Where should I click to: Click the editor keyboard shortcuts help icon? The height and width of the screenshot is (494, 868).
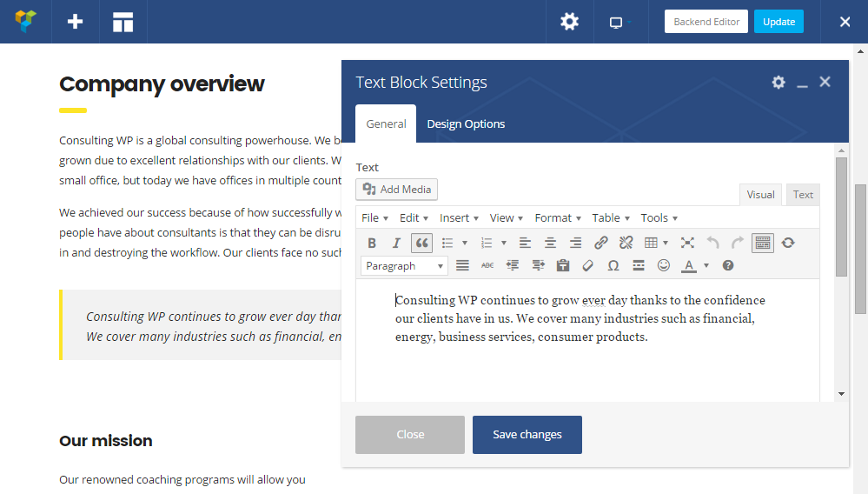click(x=728, y=265)
